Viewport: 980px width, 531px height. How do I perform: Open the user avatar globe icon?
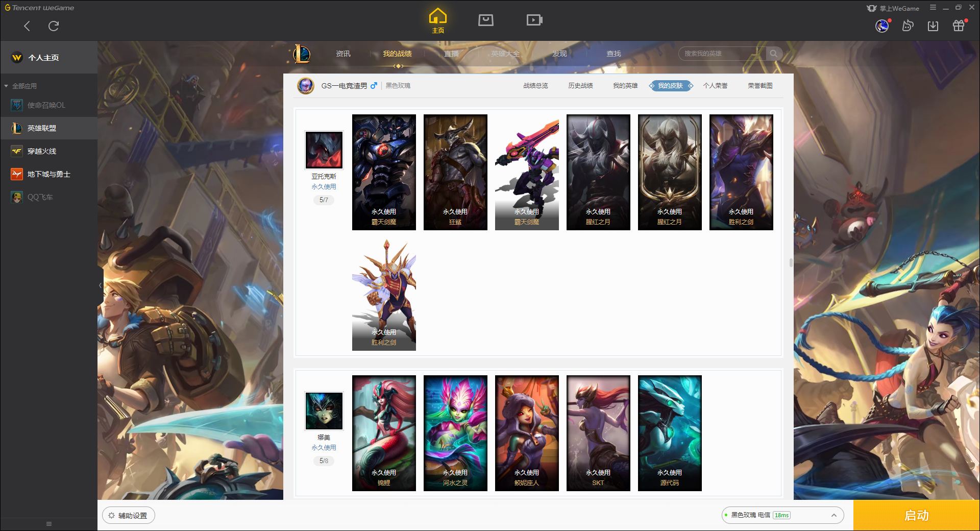click(882, 26)
